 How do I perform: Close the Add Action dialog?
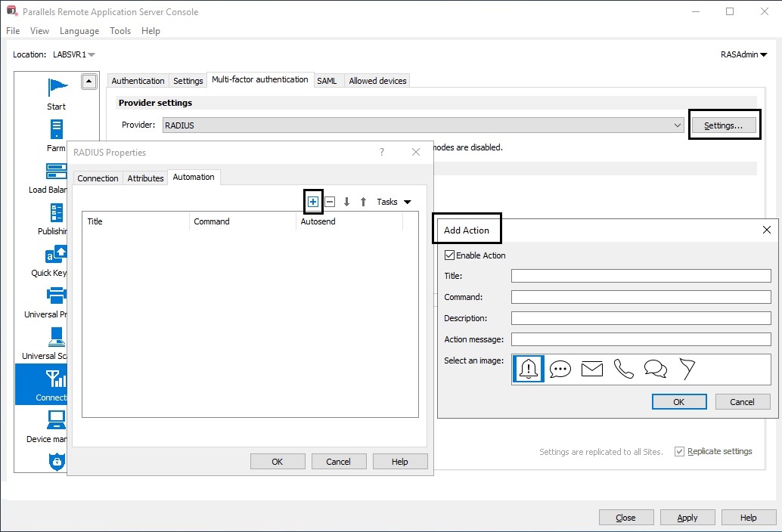click(767, 230)
